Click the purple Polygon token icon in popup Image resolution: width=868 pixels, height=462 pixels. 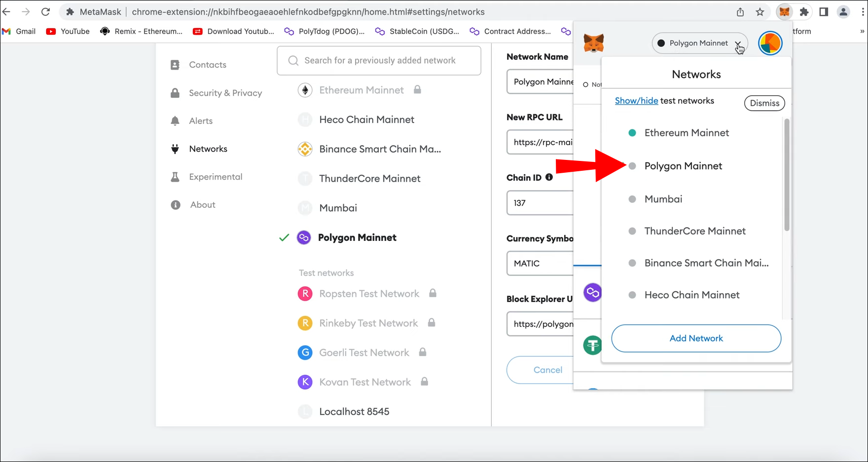592,292
